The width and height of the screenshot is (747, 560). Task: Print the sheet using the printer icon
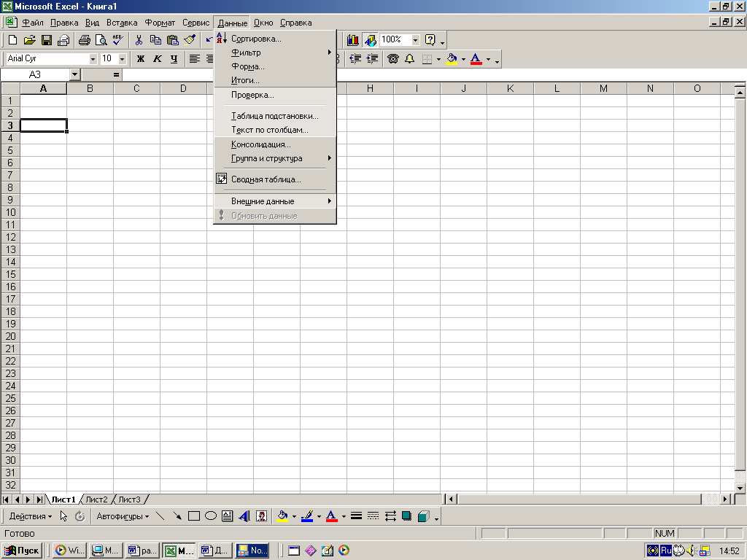tap(85, 40)
